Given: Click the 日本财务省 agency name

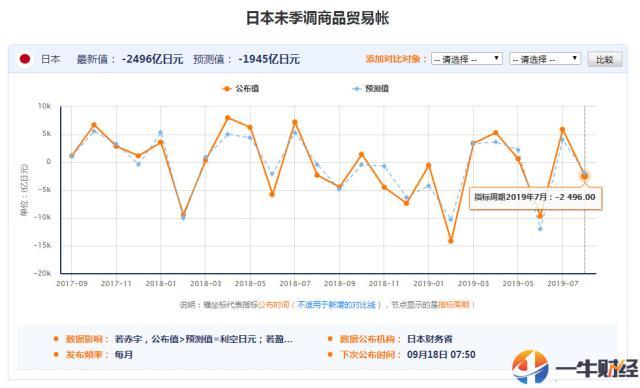Looking at the screenshot, I should pyautogui.click(x=429, y=339).
